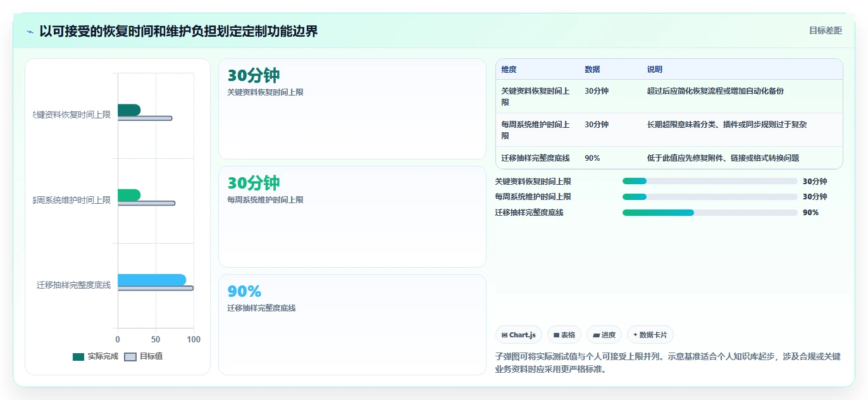Click the 进度 tag chip
The width and height of the screenshot is (868, 400).
[604, 335]
